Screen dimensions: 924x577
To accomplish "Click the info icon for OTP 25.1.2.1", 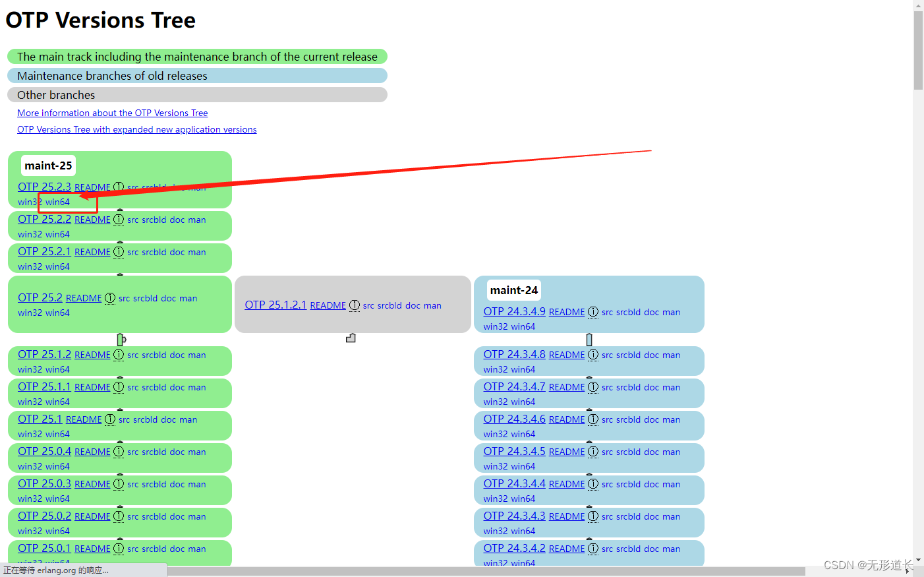I will pos(355,305).
